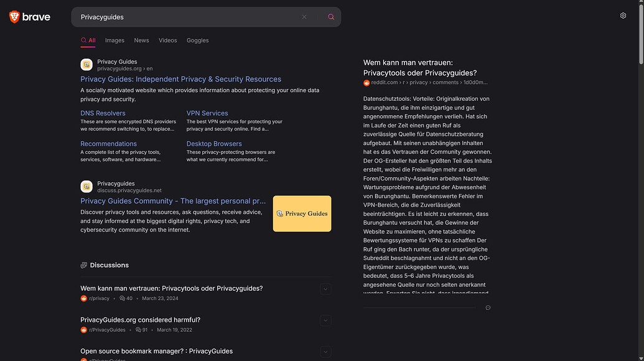
Task: Expand the PrivacyGuides.org considered harmful discussion
Action: tap(325, 320)
